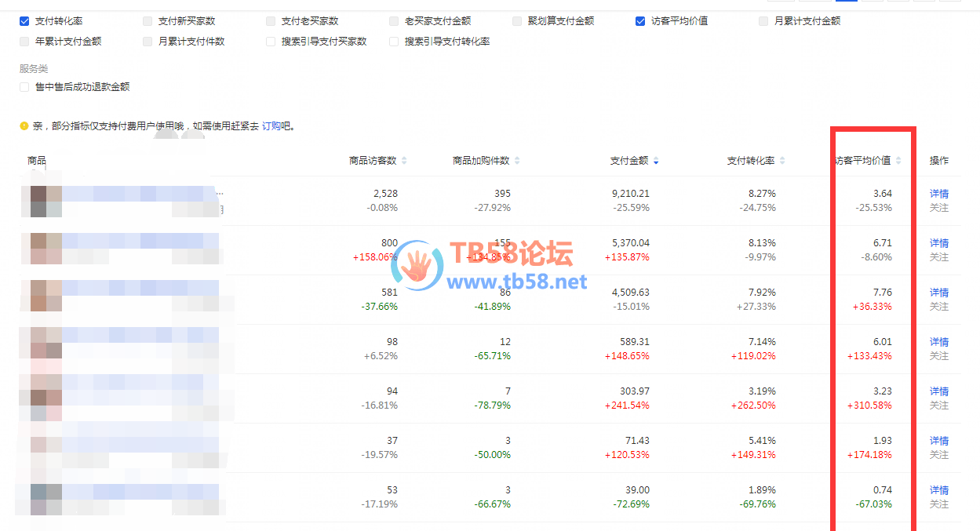Uncheck the 支付转化率 checkbox
Image resolution: width=980 pixels, height=531 pixels.
[x=24, y=21]
